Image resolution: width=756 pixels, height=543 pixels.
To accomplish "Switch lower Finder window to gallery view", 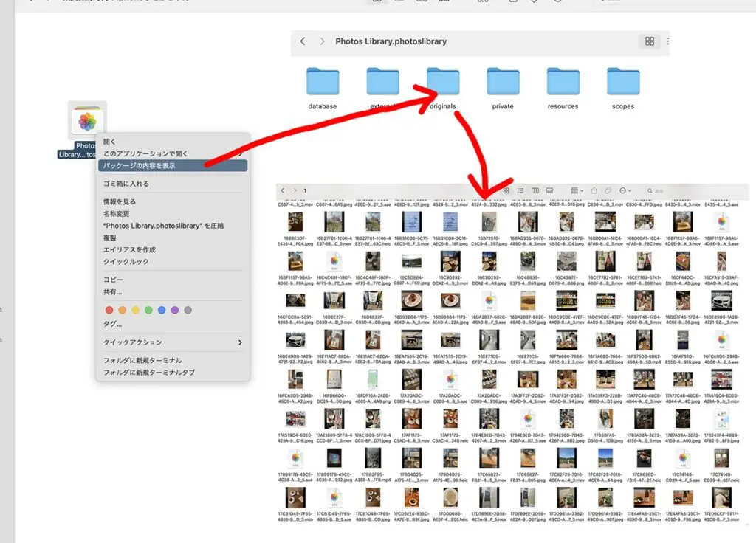I will (x=550, y=191).
